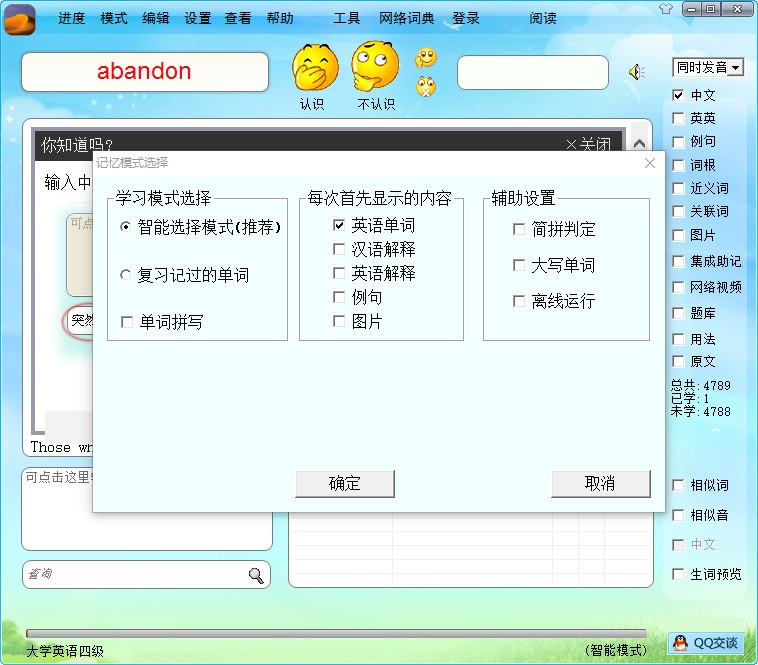The image size is (758, 665).
Task: Click the shirt skin icon in title bar
Action: tap(666, 8)
